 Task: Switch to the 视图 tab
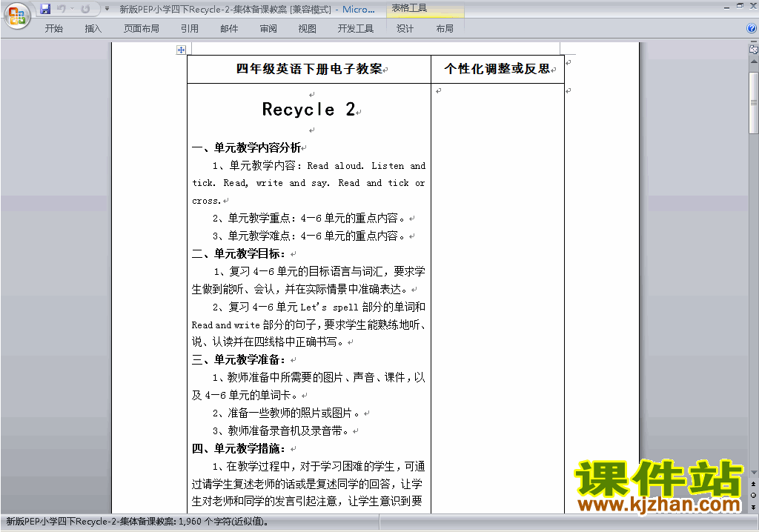pos(308,29)
